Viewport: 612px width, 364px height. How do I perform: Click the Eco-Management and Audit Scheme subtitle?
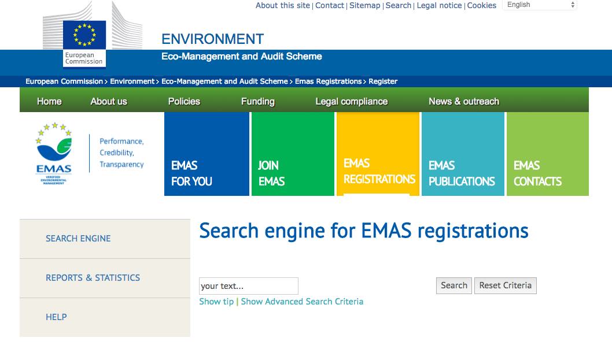click(x=242, y=57)
